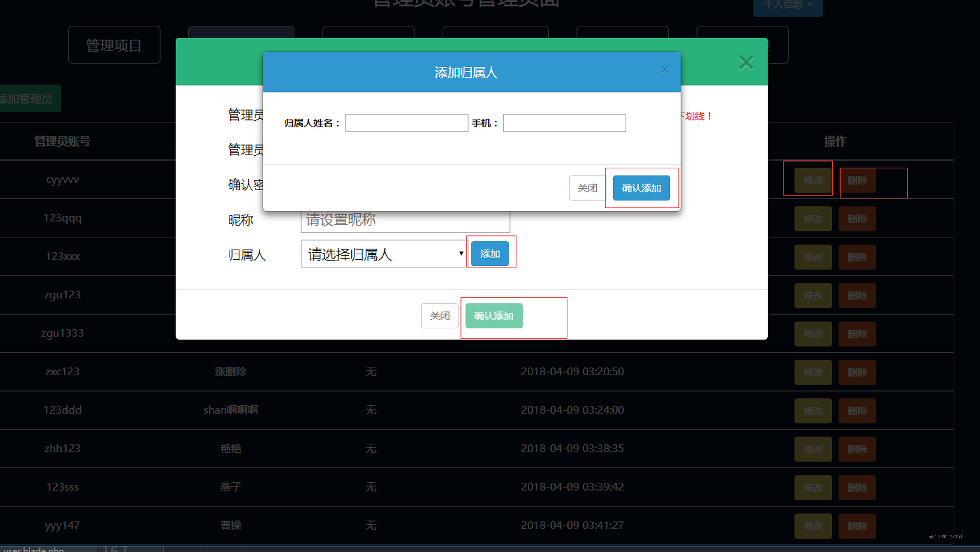This screenshot has height=552, width=980.
Task: Click 修改 for account 123ddd
Action: pos(813,411)
